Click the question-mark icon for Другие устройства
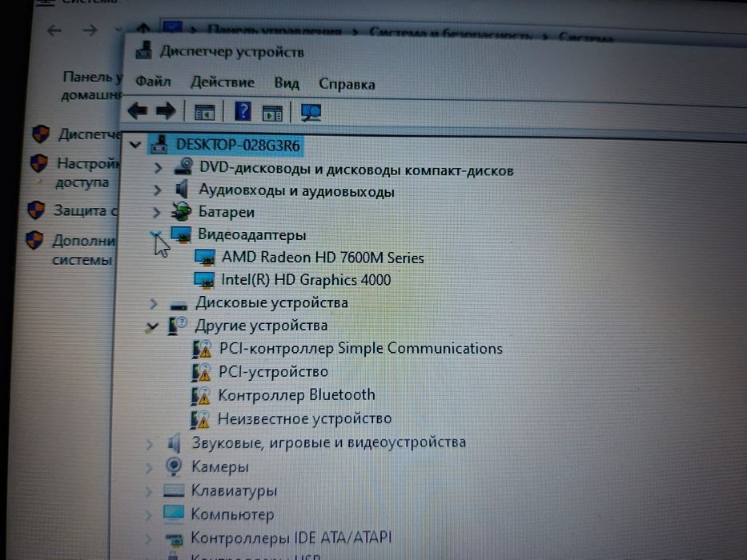This screenshot has width=747, height=560. click(x=177, y=326)
